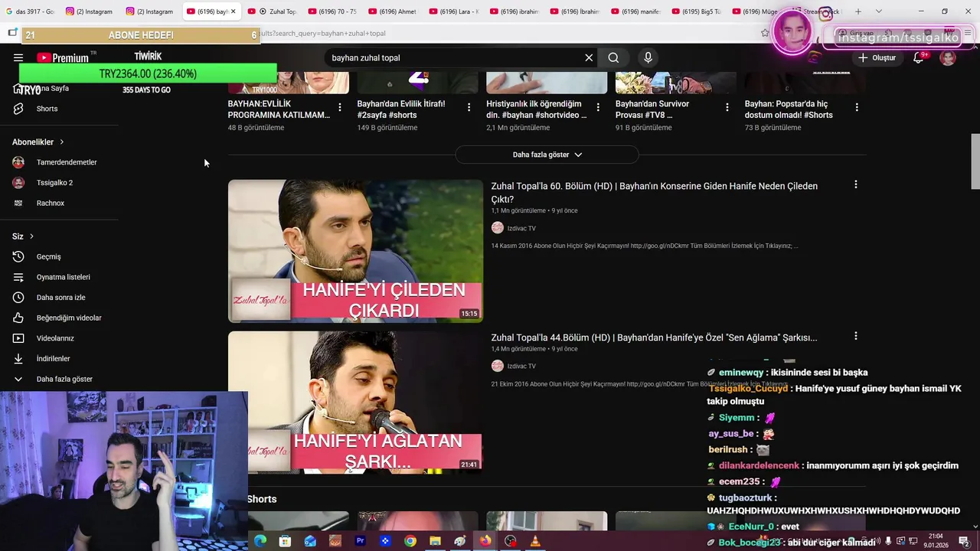Open Google Chrome from the taskbar

[x=410, y=541]
